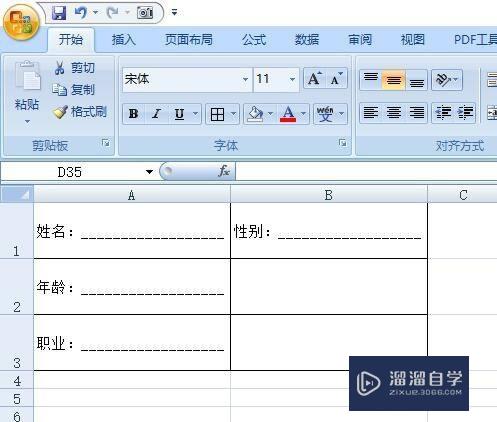This screenshot has height=422, width=497.
Task: Decrease font size with the small A icon
Action: (x=336, y=79)
